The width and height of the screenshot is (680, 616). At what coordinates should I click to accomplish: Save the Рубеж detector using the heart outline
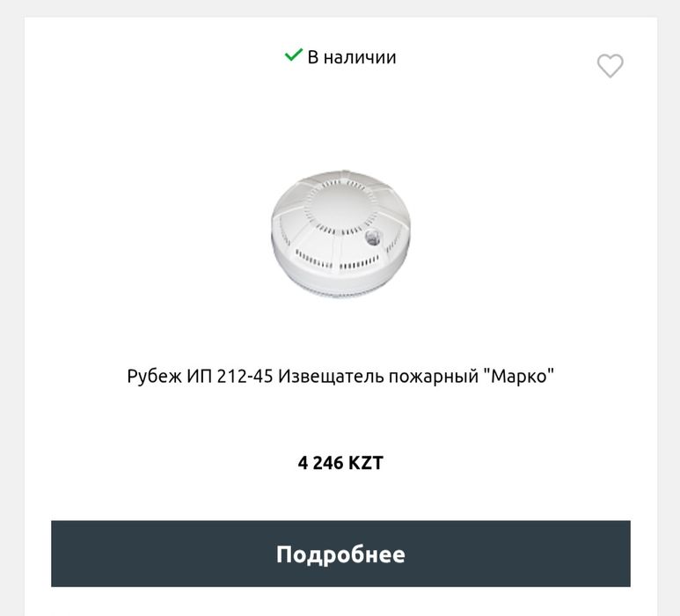coord(610,66)
